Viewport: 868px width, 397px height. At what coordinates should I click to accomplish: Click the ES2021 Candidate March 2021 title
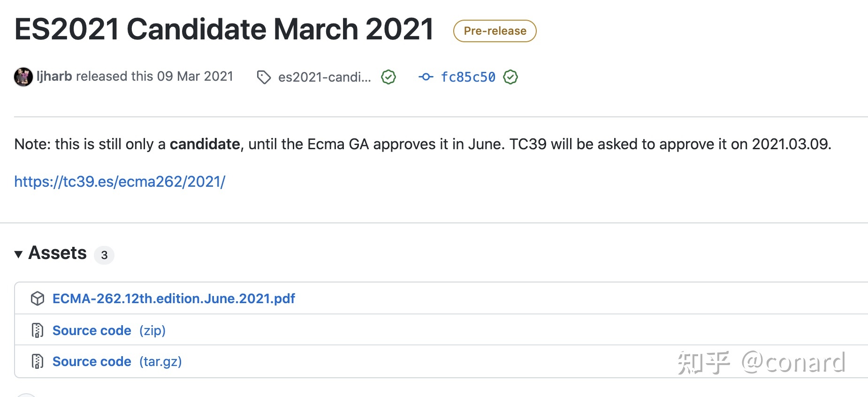224,29
